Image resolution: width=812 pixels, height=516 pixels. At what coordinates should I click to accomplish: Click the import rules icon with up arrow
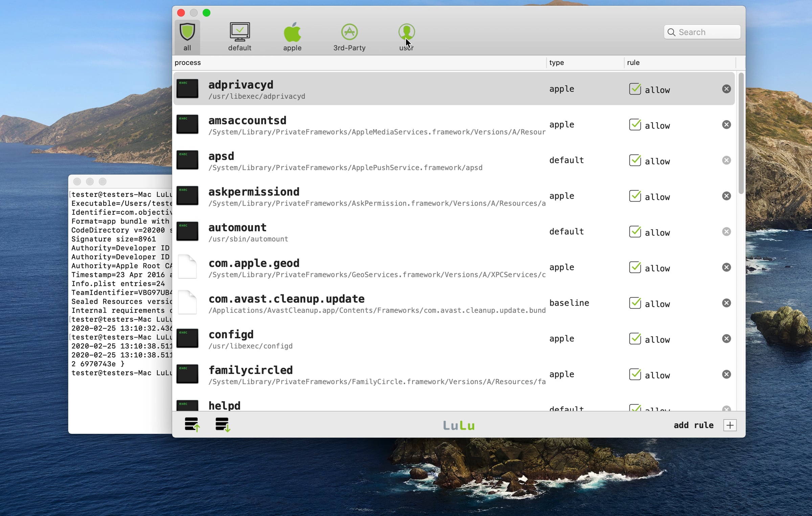click(x=192, y=424)
